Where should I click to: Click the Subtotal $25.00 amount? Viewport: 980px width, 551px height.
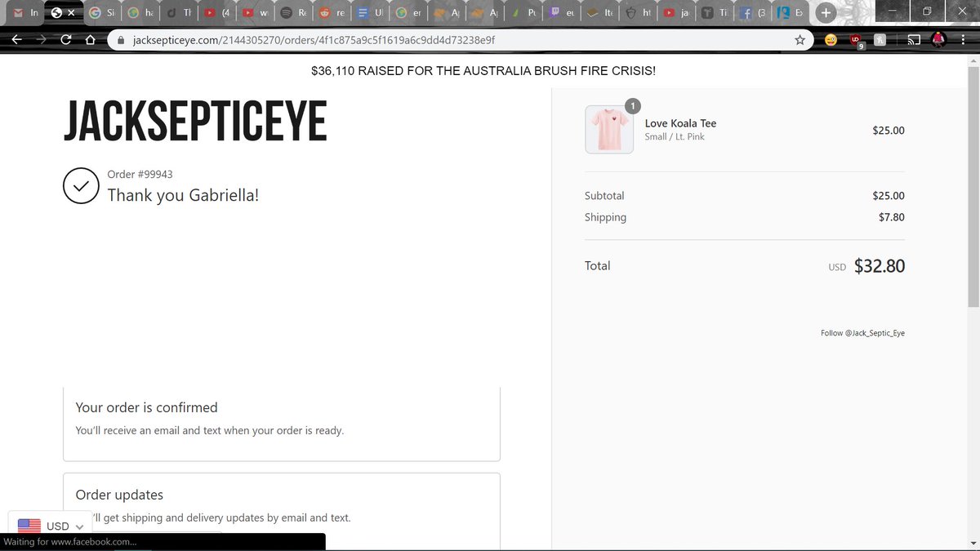[x=889, y=196]
